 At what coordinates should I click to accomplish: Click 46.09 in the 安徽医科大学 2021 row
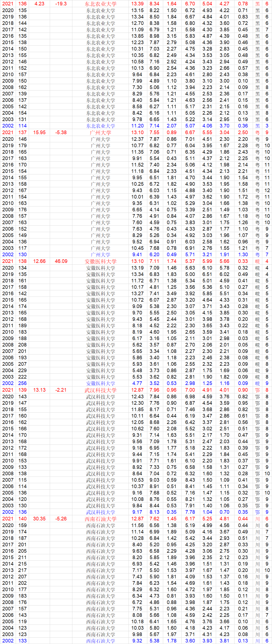pyautogui.click(x=61, y=261)
